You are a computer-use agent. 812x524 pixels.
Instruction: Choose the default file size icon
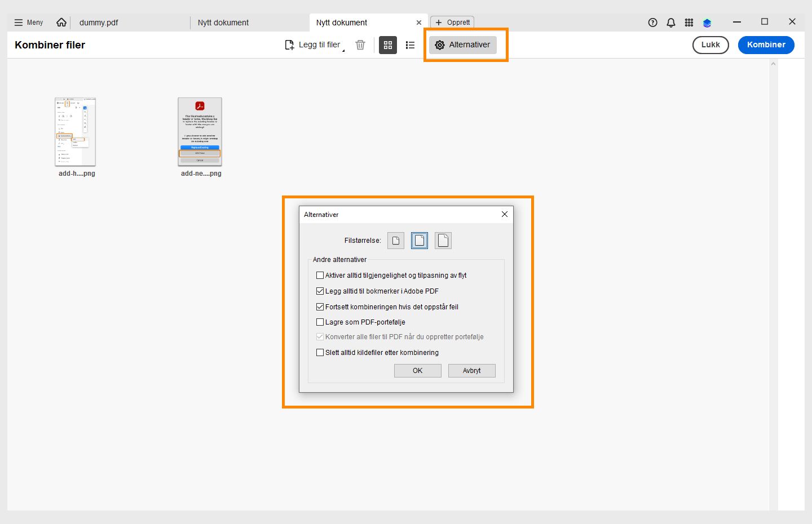click(x=420, y=241)
